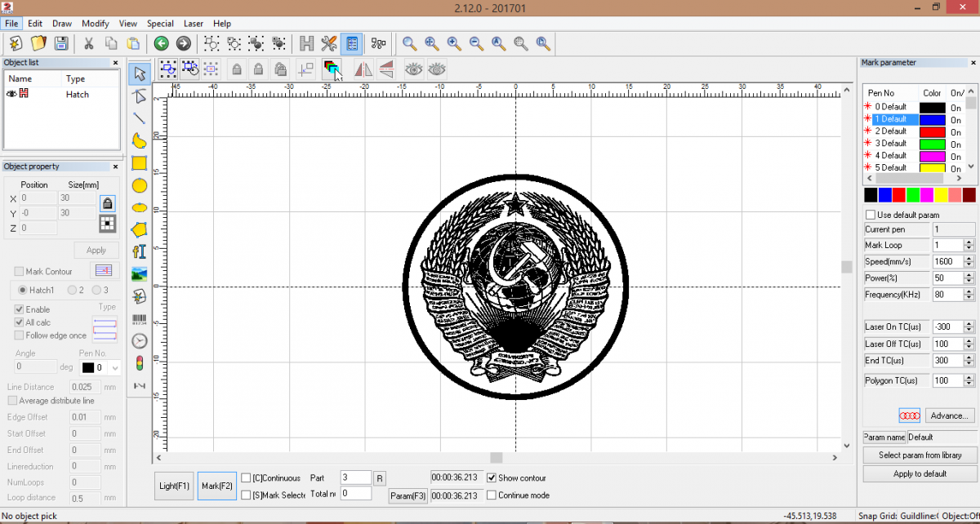Select the Barcode tool
This screenshot has height=524, width=980.
click(140, 318)
